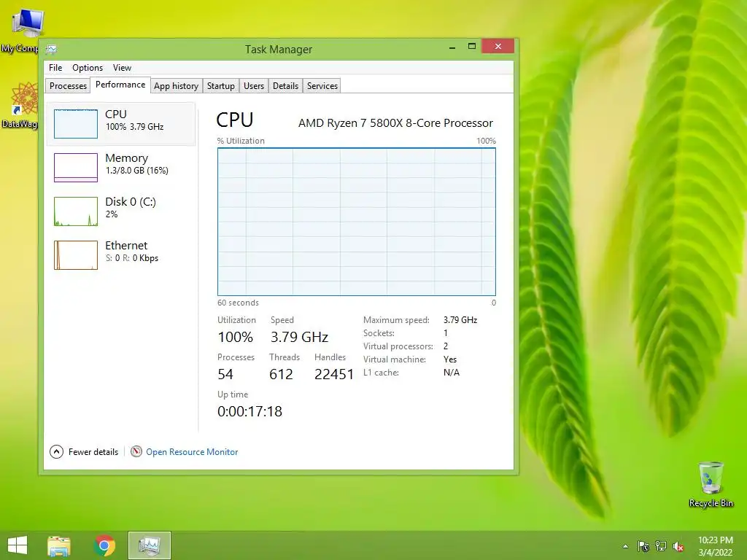
Task: Select the CPU graph thumbnail in sidebar
Action: coord(76,124)
